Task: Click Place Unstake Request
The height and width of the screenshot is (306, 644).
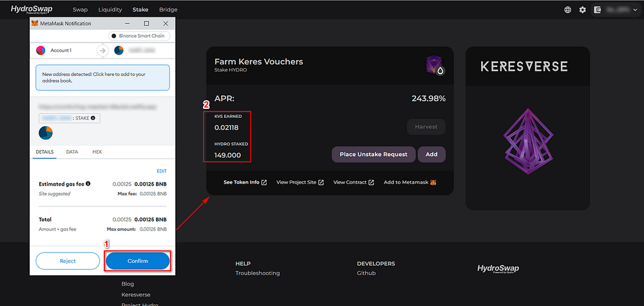Action: [374, 155]
